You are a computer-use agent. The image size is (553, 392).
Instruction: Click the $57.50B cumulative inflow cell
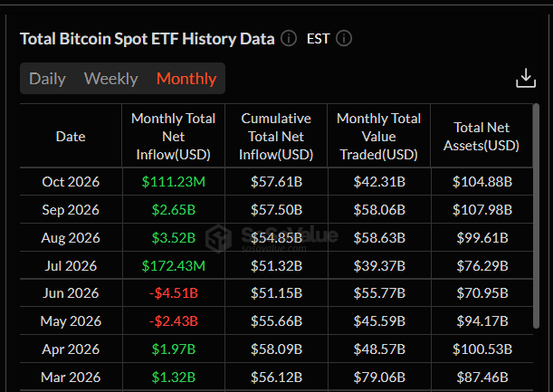tap(276, 210)
